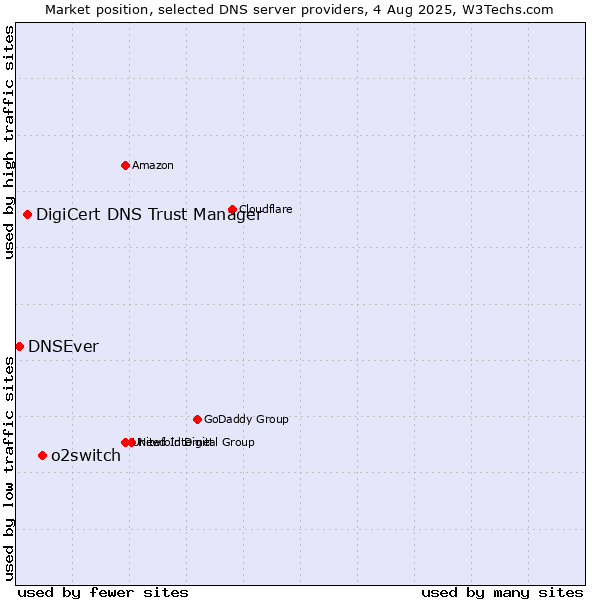Click the 'used by low traffic sites' axis label
The width and height of the screenshot is (600, 600).
click(x=8, y=469)
